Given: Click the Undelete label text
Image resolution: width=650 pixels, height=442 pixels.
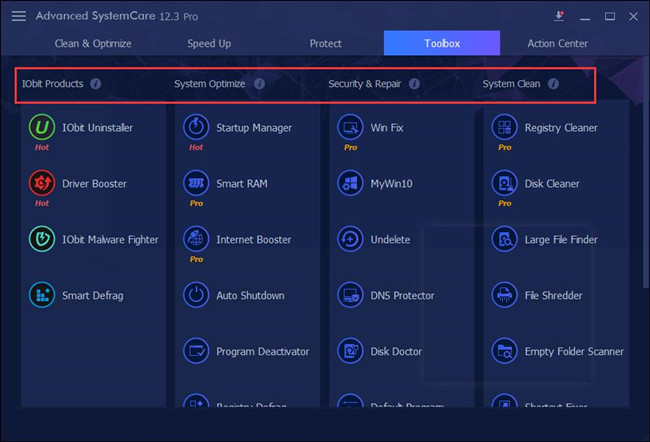Looking at the screenshot, I should pyautogui.click(x=390, y=240).
